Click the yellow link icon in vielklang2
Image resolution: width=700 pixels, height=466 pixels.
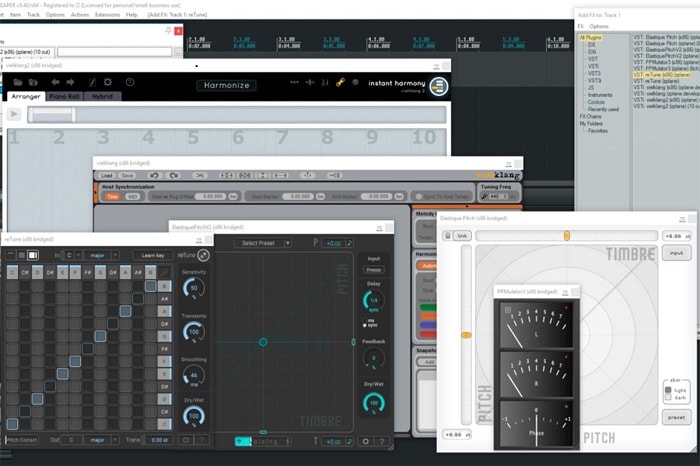click(x=340, y=83)
